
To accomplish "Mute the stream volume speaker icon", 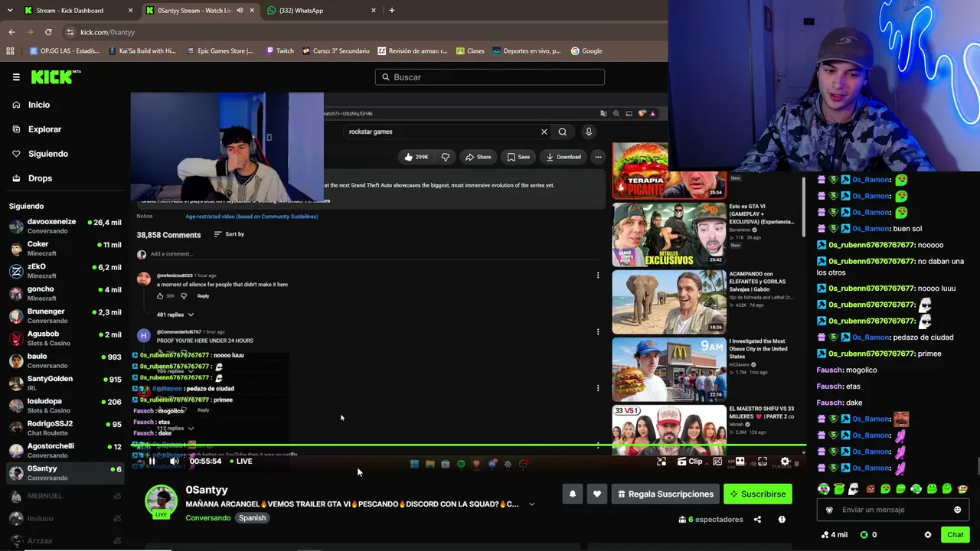I will pos(174,461).
